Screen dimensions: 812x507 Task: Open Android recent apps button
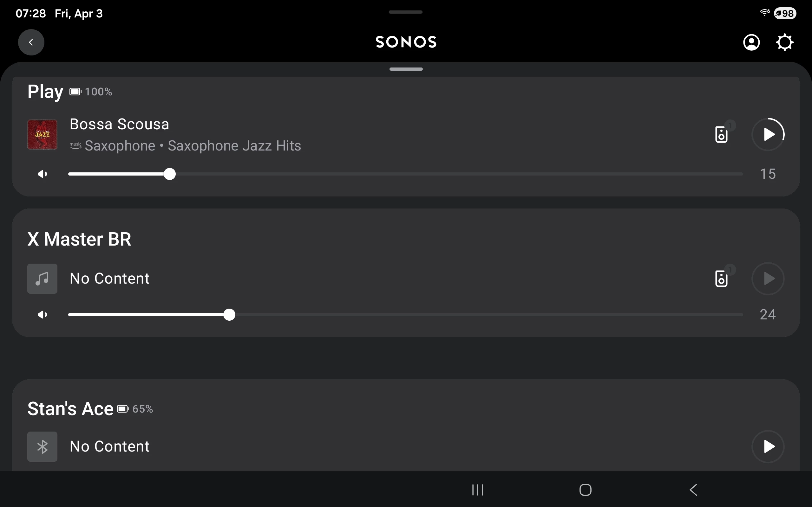(477, 490)
